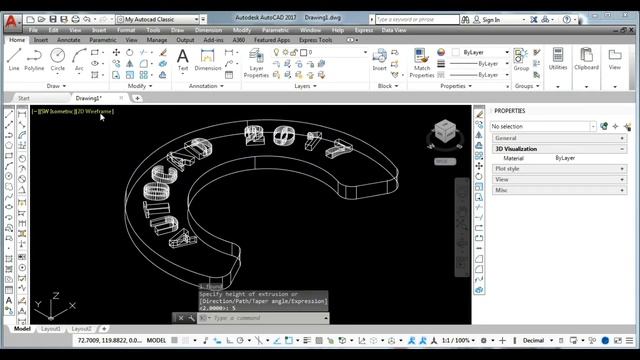
Task: Open the Format menu
Action: pos(126,30)
